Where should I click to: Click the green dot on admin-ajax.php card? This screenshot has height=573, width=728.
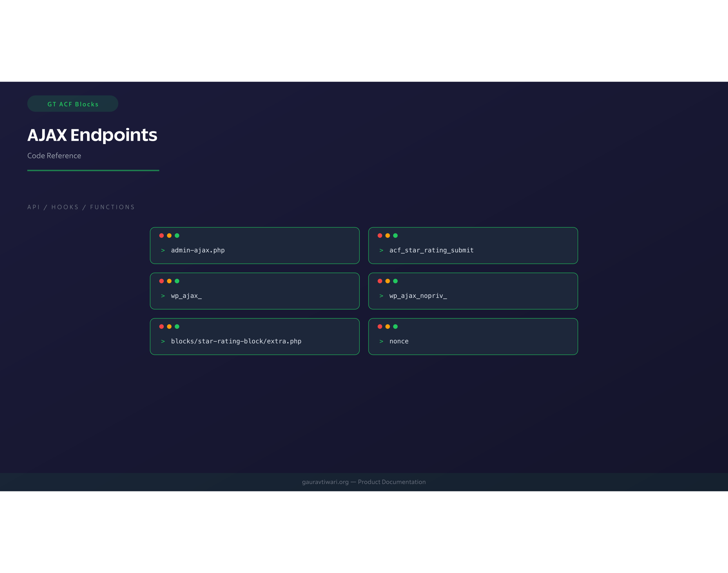tap(177, 235)
